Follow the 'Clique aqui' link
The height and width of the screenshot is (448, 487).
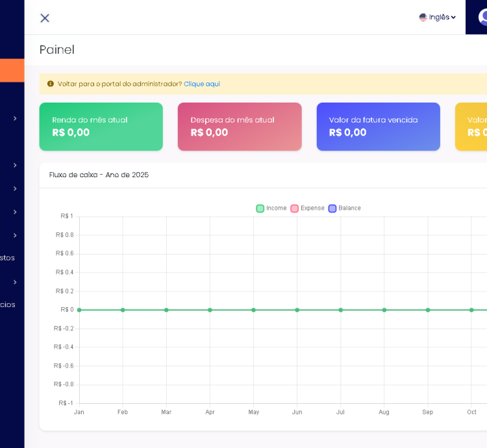[202, 84]
